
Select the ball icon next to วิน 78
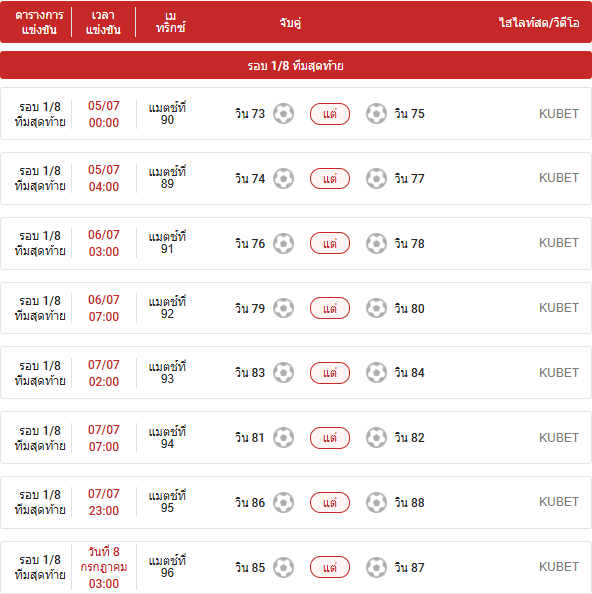pyautogui.click(x=376, y=243)
